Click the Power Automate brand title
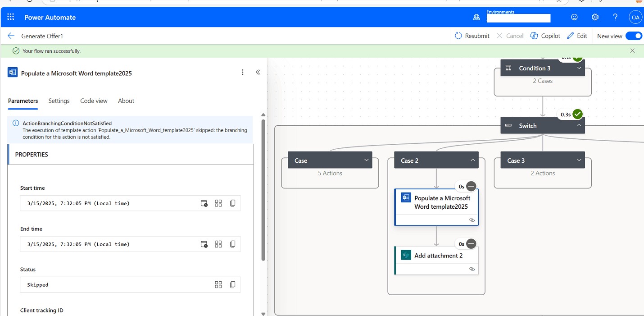The height and width of the screenshot is (316, 644). point(50,17)
